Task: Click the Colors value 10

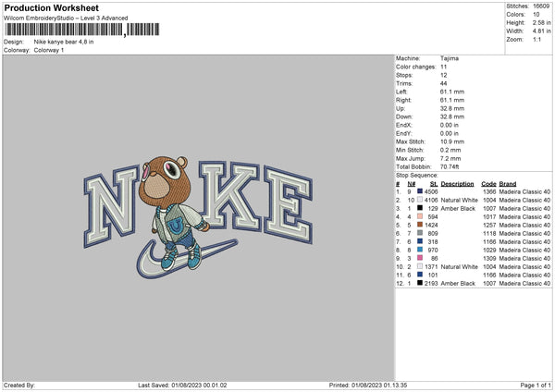Action: [x=536, y=15]
